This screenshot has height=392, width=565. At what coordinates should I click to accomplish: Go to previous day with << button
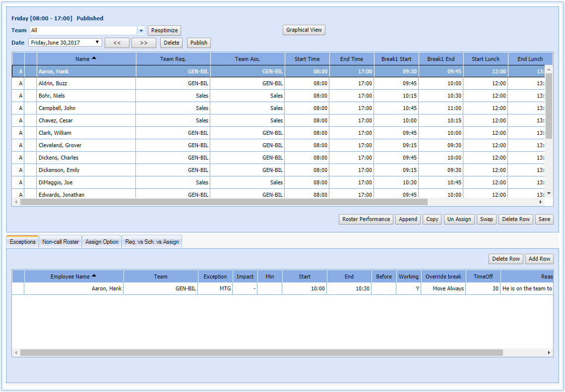(117, 43)
